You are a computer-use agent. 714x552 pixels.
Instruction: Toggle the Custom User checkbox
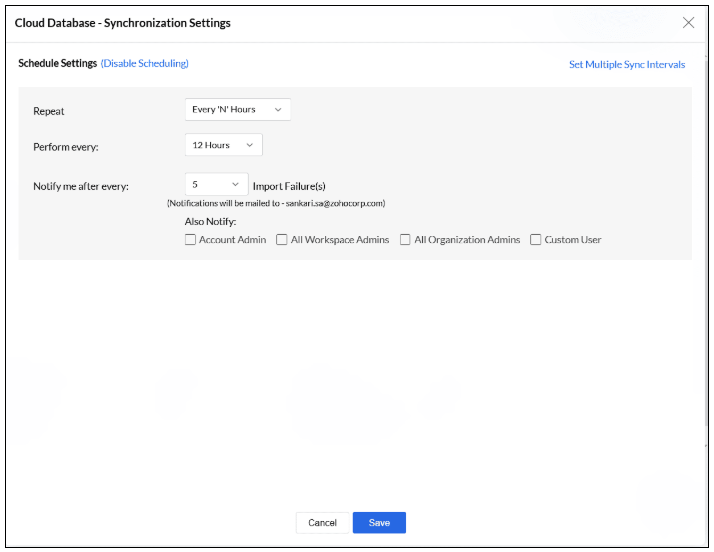pos(536,240)
